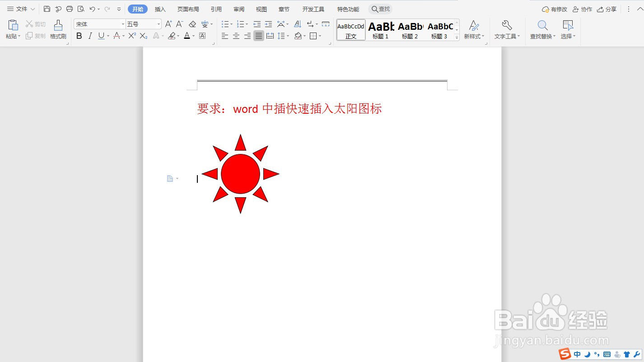Click the Text Tools (文字工具) wrench icon
Viewport: 644px width, 362px height.
tap(507, 25)
